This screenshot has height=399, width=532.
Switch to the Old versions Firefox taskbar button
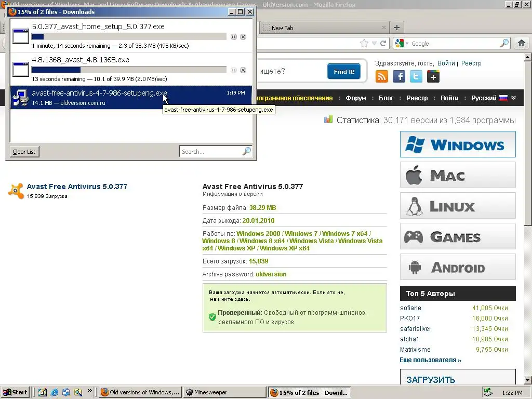[x=140, y=392]
